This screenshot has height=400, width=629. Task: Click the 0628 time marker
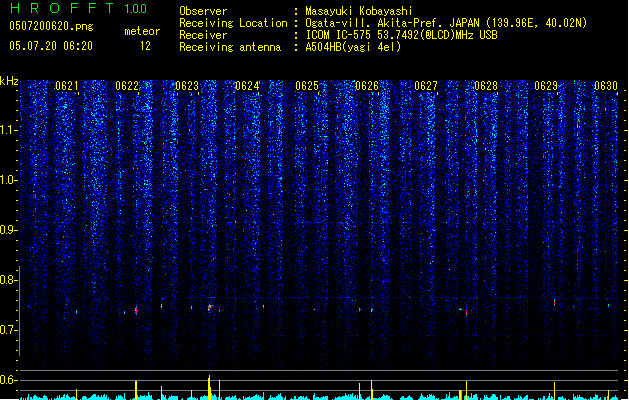486,86
